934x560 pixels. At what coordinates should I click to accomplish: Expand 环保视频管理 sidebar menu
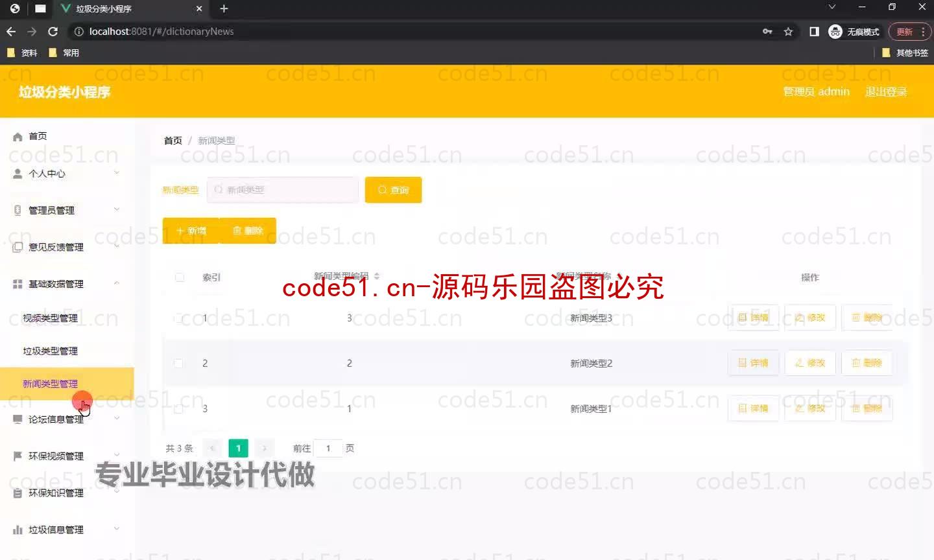click(67, 456)
